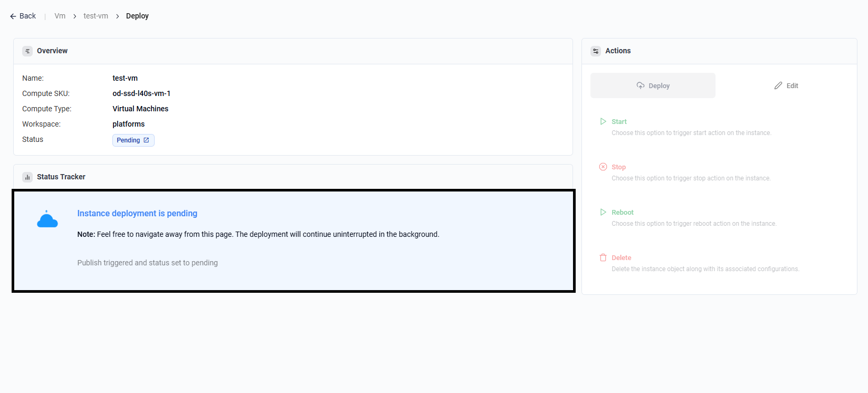
Task: Click the Reboot play icon
Action: coord(603,212)
